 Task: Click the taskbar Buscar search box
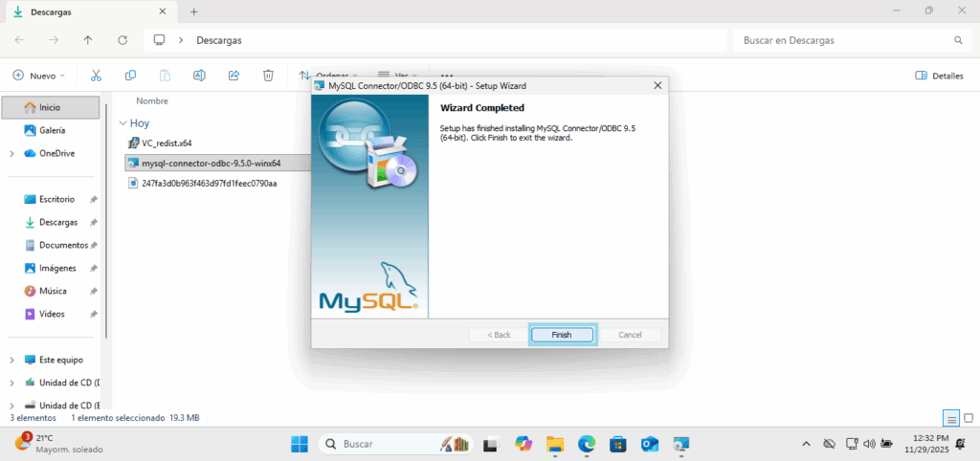coord(396,444)
